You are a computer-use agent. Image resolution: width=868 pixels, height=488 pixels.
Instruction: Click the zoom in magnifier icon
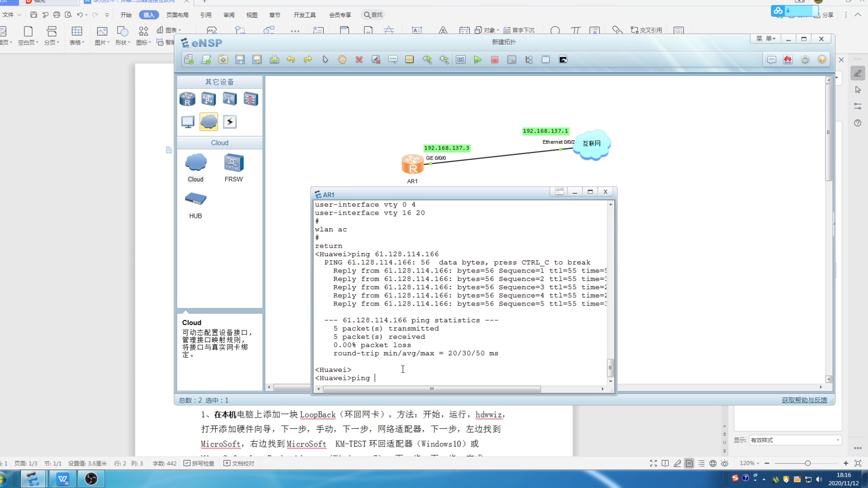[x=427, y=60]
